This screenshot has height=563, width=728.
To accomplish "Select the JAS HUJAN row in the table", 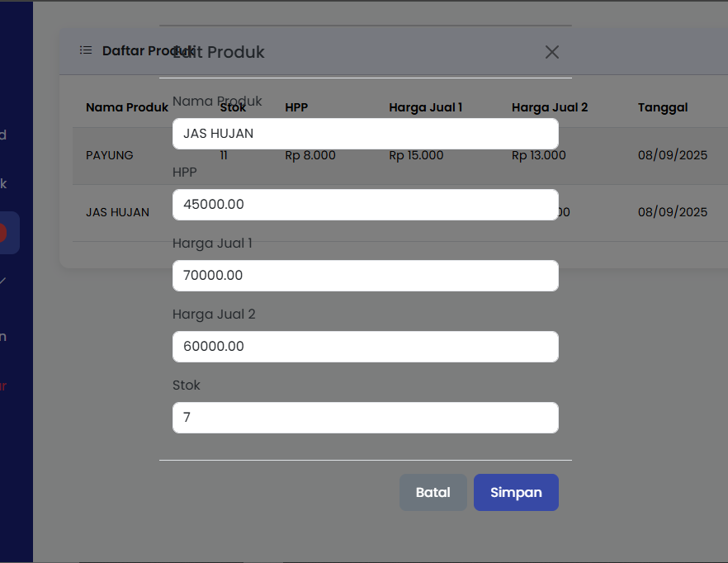I will coord(117,212).
